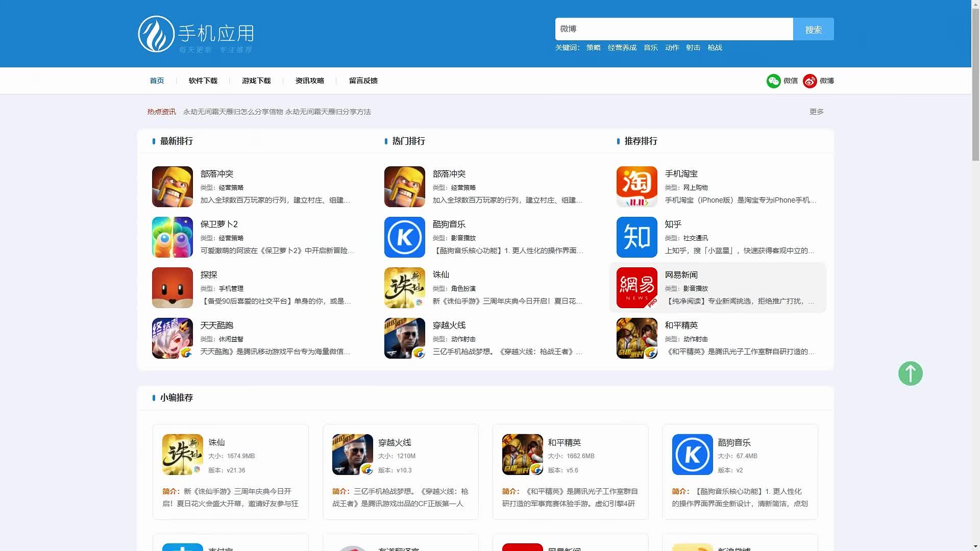Open the 网易新闻 app icon

pos(636,287)
